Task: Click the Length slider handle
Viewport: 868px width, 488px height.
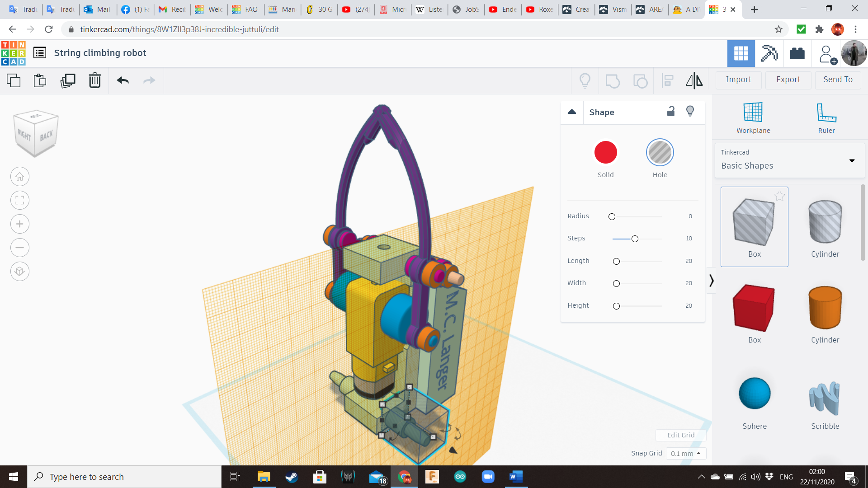Action: coord(616,261)
